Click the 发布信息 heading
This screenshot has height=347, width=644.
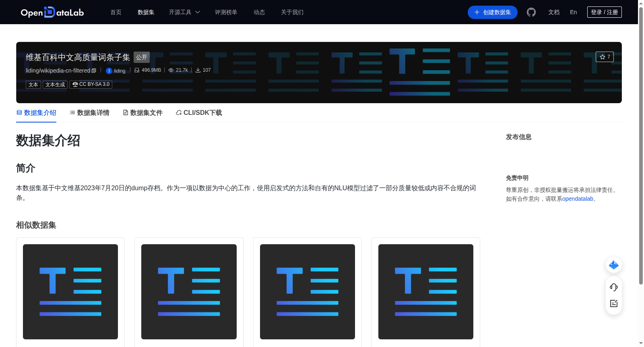pos(518,137)
